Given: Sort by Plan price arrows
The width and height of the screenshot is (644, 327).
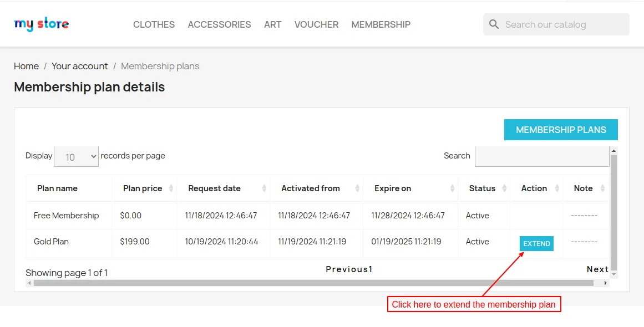Looking at the screenshot, I should pos(171,188).
